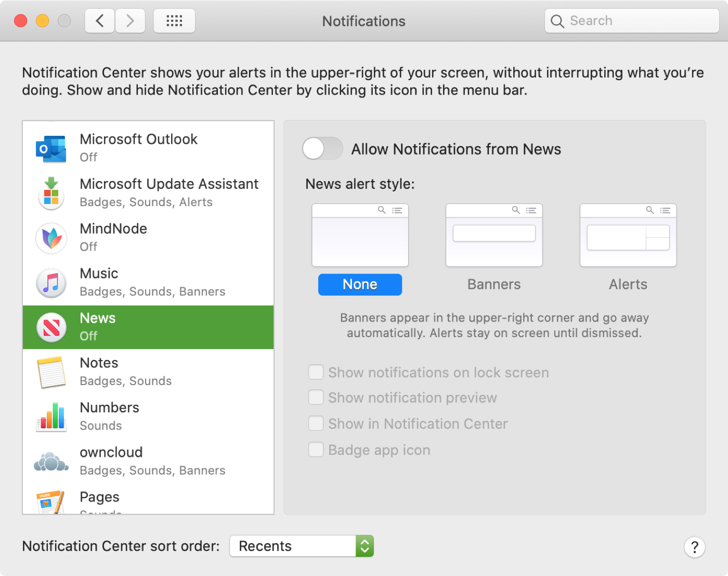Click the Microsoft Update Assistant icon

(x=51, y=193)
